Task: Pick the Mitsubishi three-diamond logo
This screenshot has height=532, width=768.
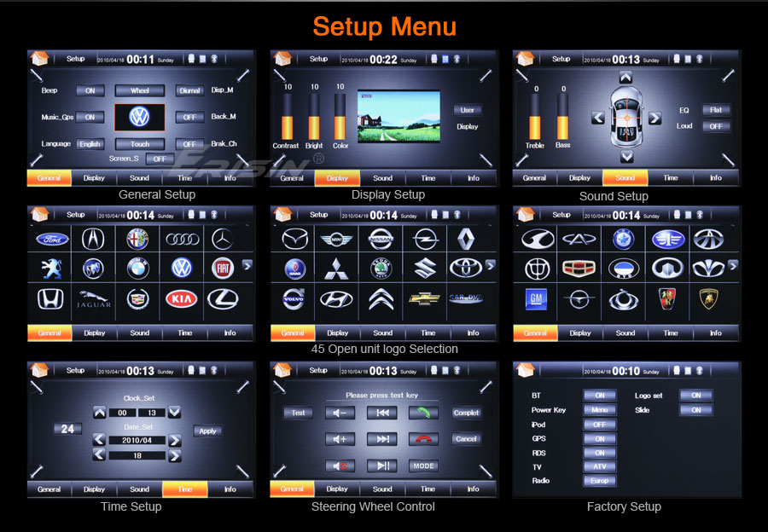Action: pos(336,269)
